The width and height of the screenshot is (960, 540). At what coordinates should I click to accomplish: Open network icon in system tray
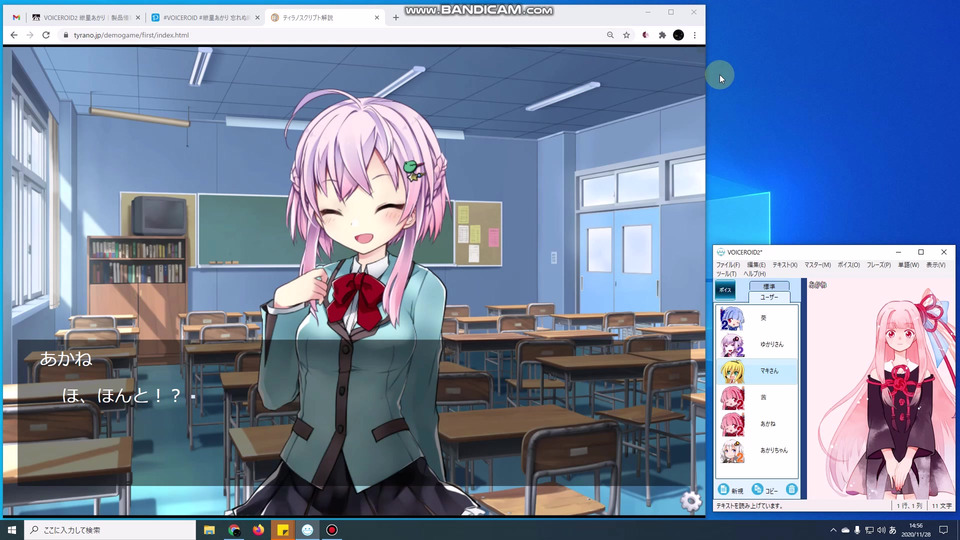coord(869,530)
